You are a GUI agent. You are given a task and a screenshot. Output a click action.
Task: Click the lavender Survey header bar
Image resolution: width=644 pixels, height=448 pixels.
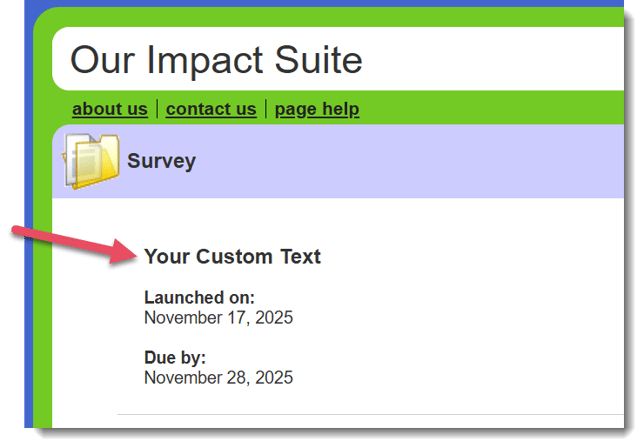tap(420, 161)
